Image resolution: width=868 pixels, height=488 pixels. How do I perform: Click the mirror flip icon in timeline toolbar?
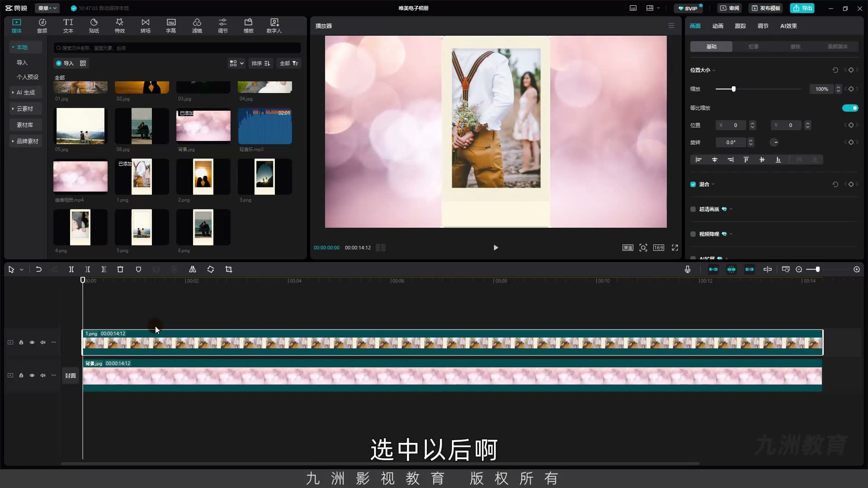pyautogui.click(x=193, y=269)
